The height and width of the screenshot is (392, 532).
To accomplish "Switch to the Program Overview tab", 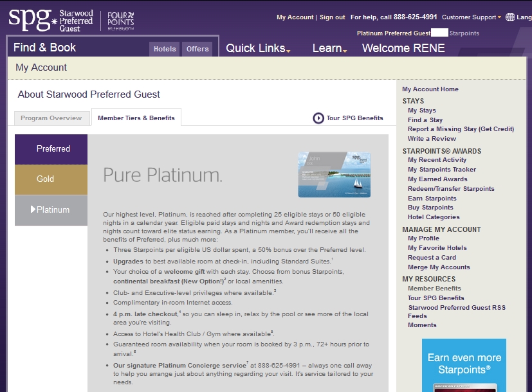I will 51,118.
